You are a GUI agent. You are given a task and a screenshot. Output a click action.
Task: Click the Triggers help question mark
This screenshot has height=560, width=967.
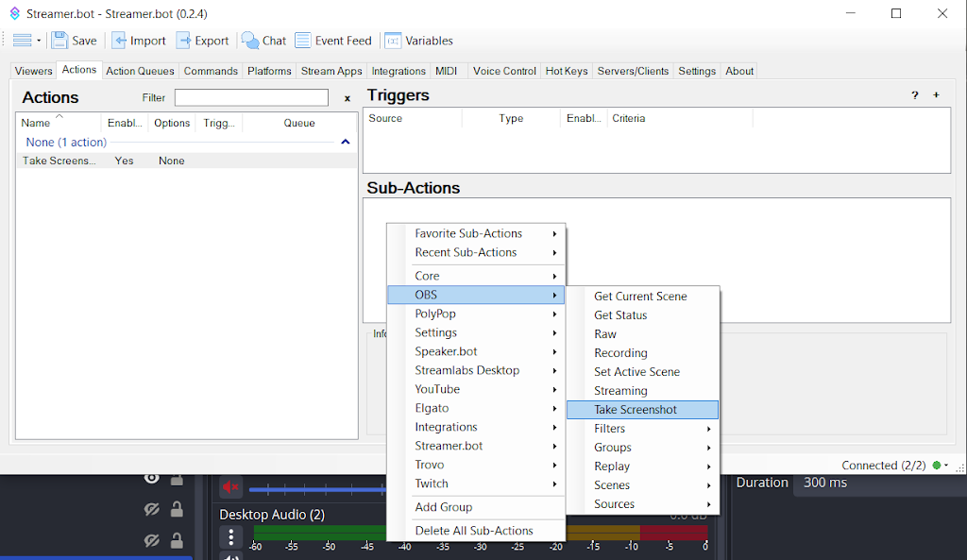click(914, 95)
